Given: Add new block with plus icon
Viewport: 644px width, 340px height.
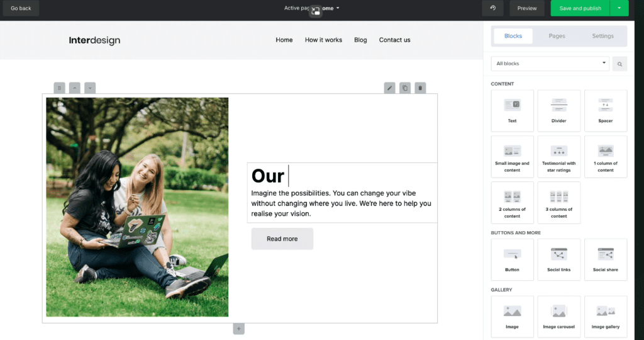Looking at the screenshot, I should pos(239,329).
